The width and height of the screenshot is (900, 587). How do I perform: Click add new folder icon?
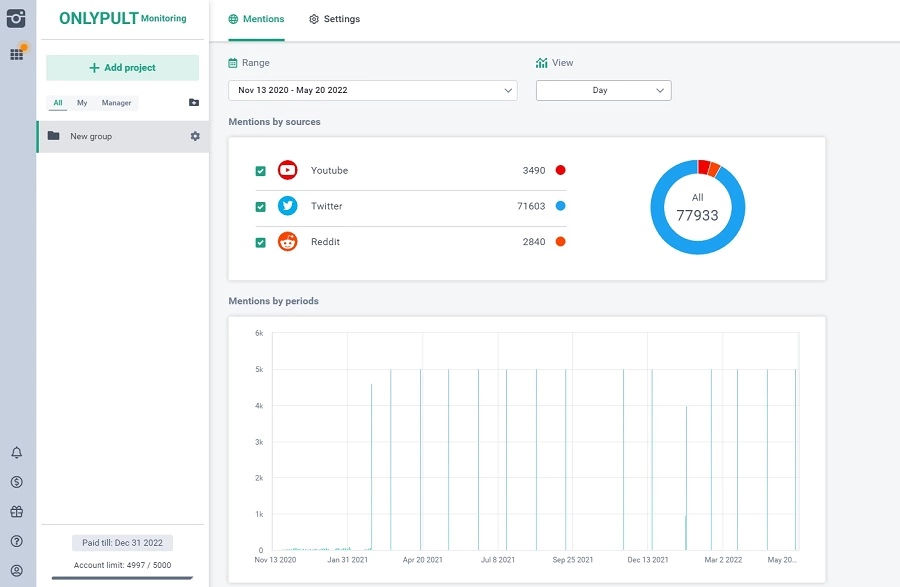point(194,102)
